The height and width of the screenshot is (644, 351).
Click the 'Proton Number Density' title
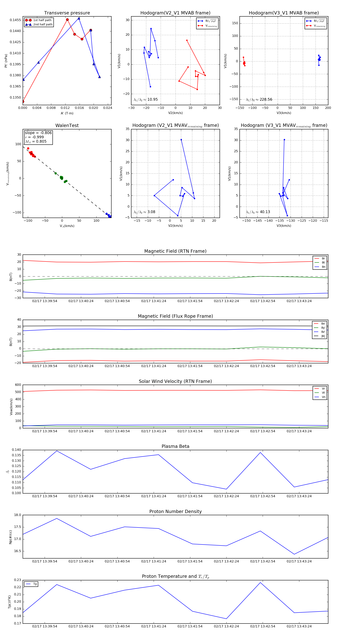click(175, 511)
